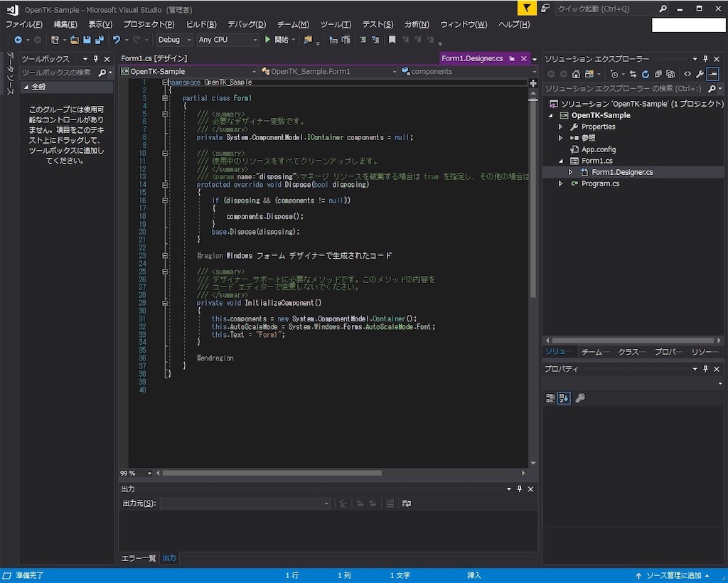Click search icon in Toolbox search box
The width and height of the screenshot is (728, 583).
pyautogui.click(x=102, y=73)
